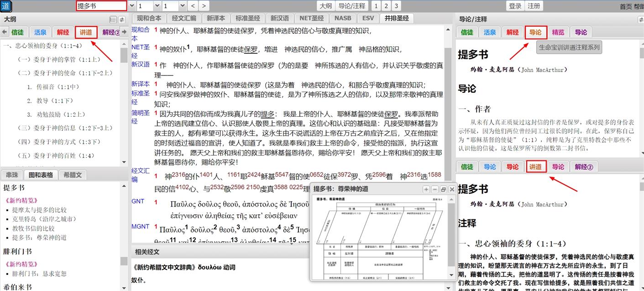This screenshot has width=644, height=291.
Task: Go to next chapter with > arrow
Action: point(204,6)
